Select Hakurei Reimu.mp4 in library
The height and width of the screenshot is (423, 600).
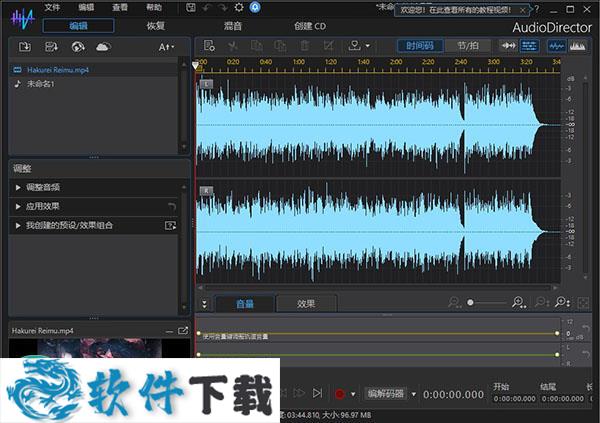pyautogui.click(x=93, y=70)
